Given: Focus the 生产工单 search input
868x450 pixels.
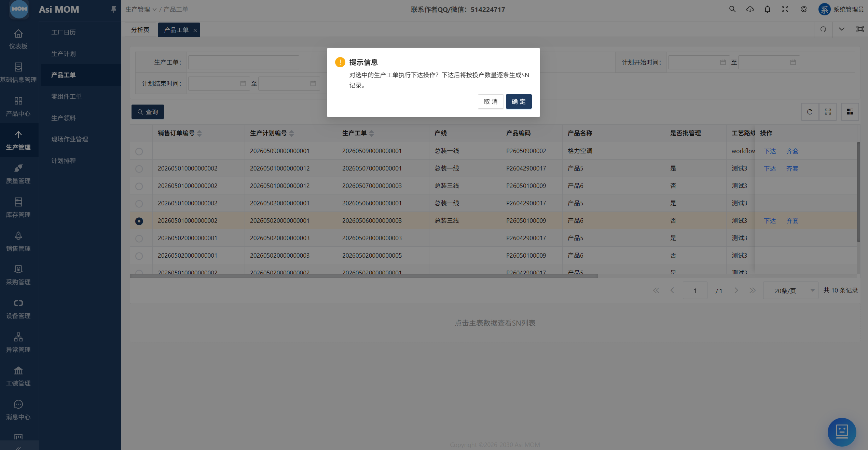Looking at the screenshot, I should click(x=244, y=63).
